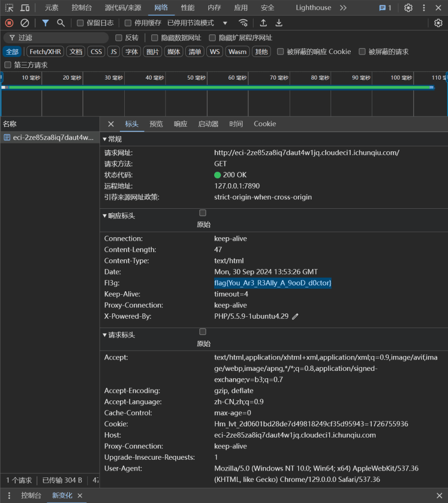
Task: Filter requests by JS type
Action: (x=113, y=52)
